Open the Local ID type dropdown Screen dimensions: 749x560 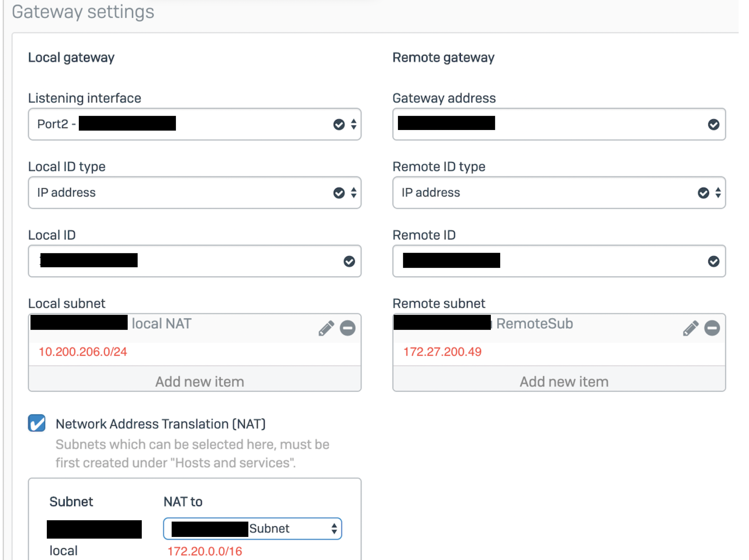194,192
